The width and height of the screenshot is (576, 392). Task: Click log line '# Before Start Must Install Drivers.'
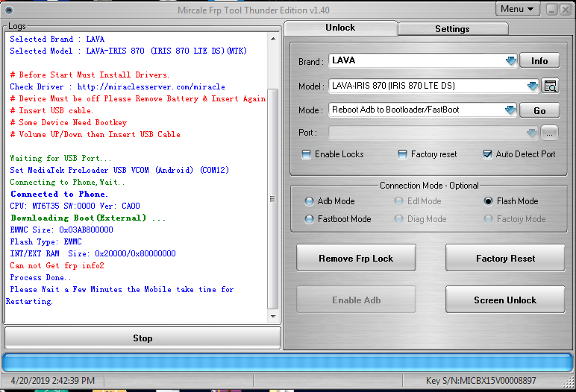pos(90,75)
